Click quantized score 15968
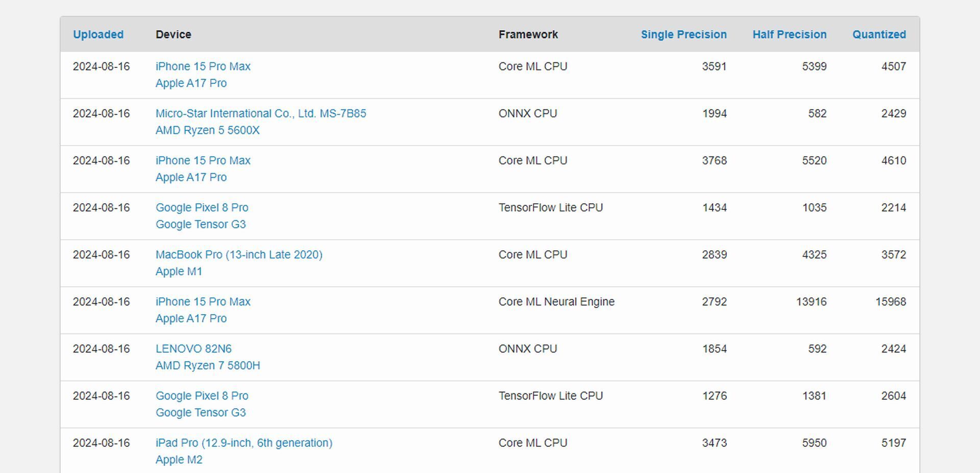The width and height of the screenshot is (980, 473). (x=891, y=301)
